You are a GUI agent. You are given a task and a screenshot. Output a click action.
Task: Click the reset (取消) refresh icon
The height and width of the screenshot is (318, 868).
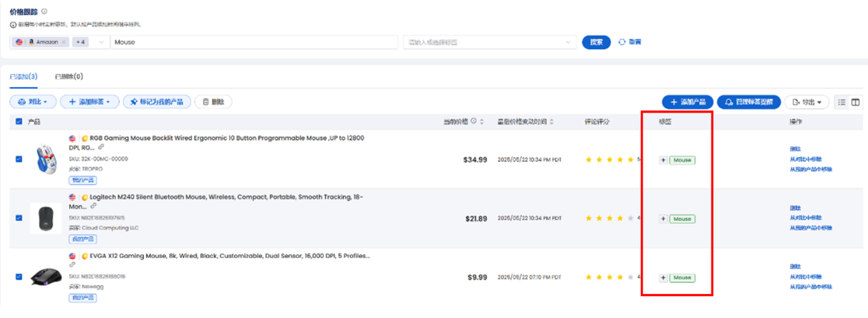click(622, 42)
